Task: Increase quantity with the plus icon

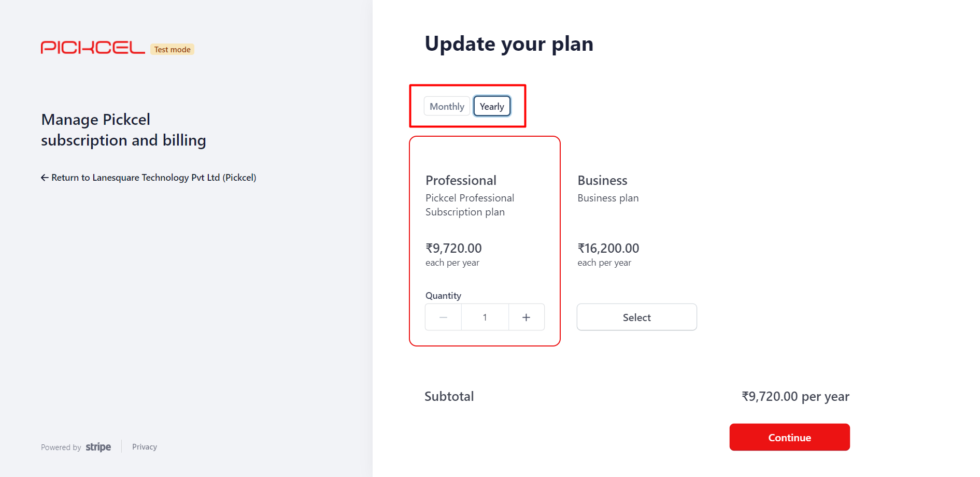Action: (526, 317)
